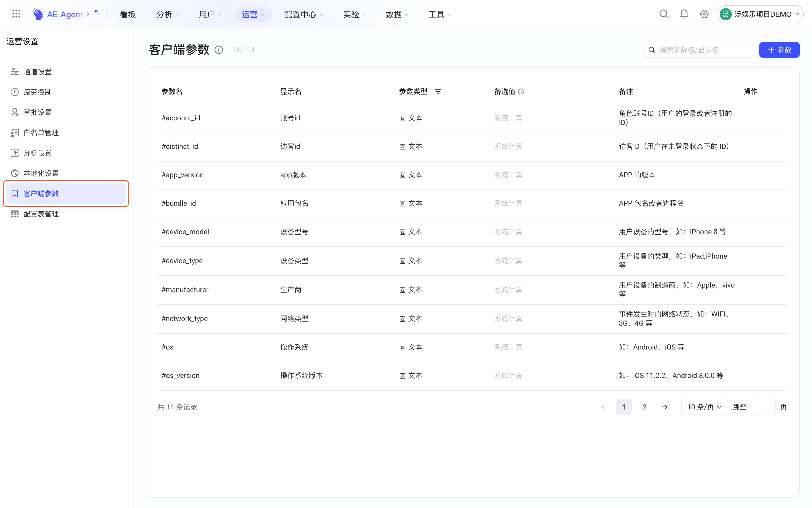Expand the 配置中心 menu
This screenshot has height=508, width=812.
304,14
